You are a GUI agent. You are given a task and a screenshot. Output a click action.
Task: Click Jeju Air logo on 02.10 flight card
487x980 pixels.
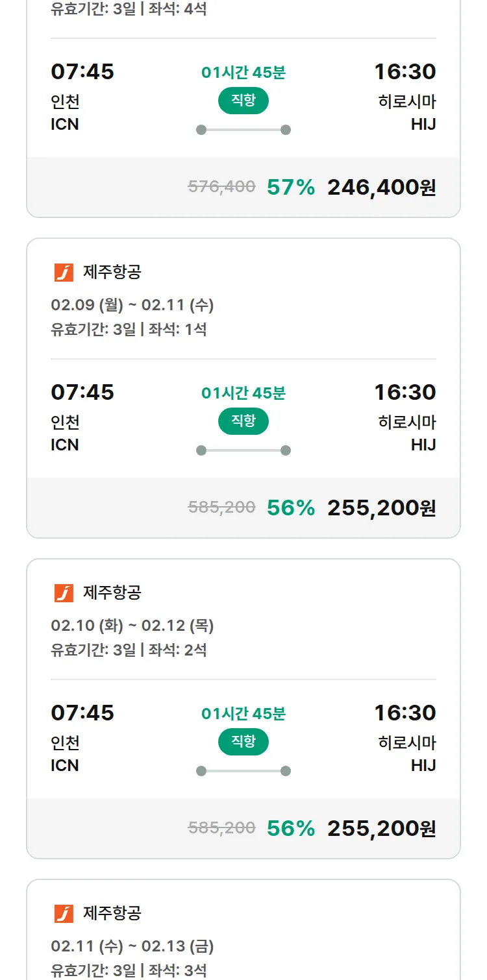64,593
